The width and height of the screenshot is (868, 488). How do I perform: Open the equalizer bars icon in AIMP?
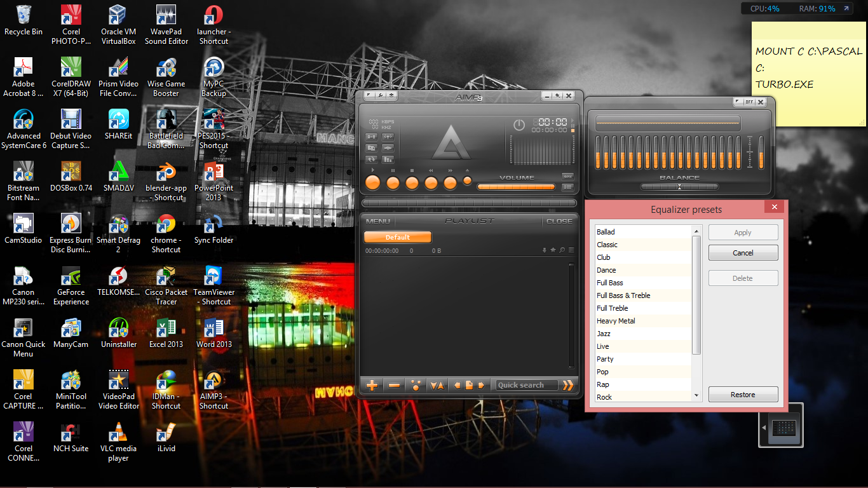(388, 159)
